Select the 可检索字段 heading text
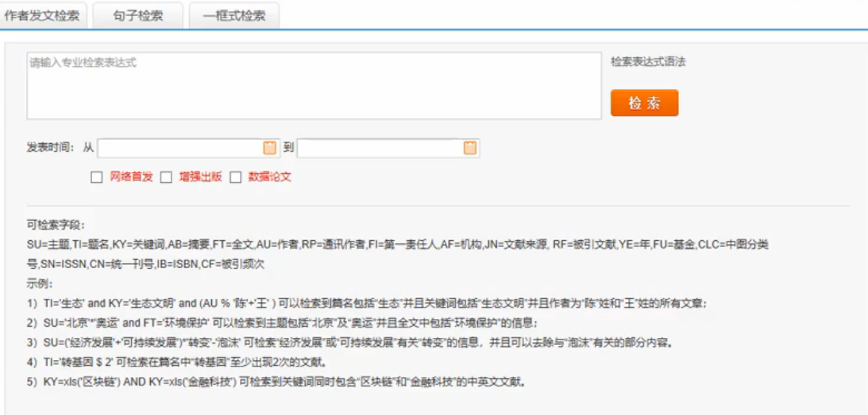Screen dimensions: 868x415 coord(56,225)
